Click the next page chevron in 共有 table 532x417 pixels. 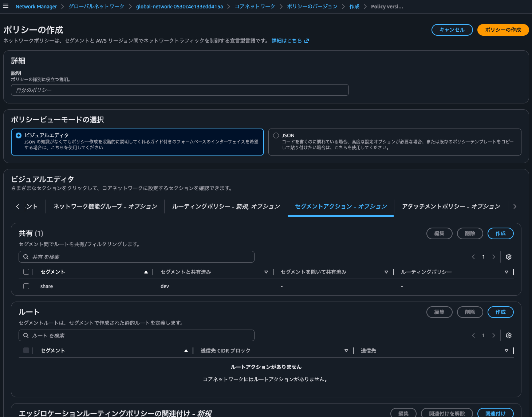click(x=494, y=256)
